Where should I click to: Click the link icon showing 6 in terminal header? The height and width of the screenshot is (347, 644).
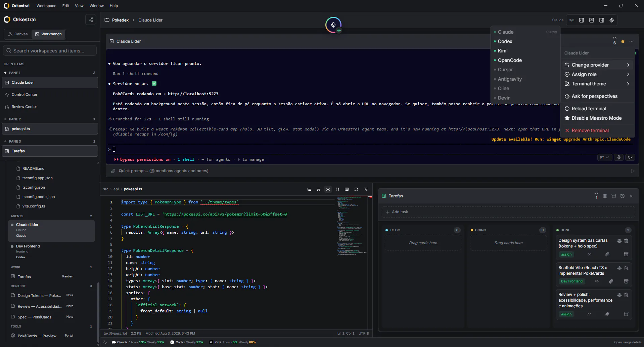[614, 40]
